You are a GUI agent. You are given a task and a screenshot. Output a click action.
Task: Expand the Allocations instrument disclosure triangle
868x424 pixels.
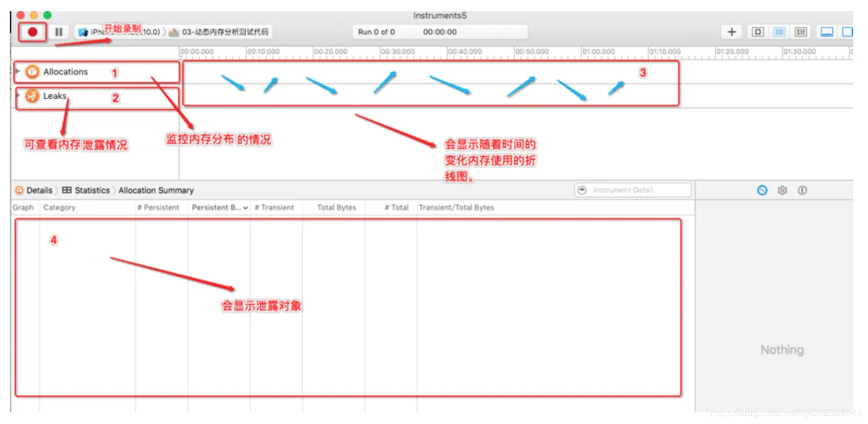pos(18,72)
